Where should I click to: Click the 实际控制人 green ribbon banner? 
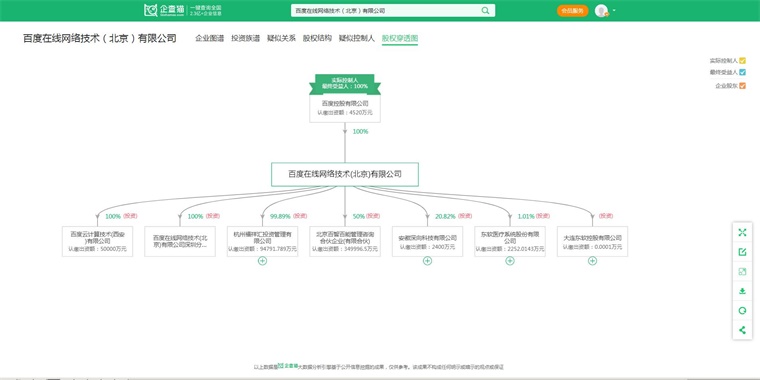(345, 83)
